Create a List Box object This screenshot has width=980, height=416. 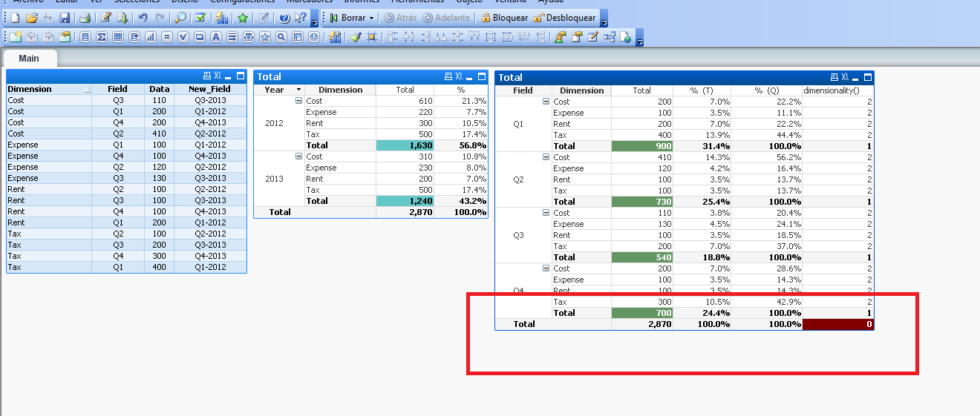pyautogui.click(x=85, y=37)
